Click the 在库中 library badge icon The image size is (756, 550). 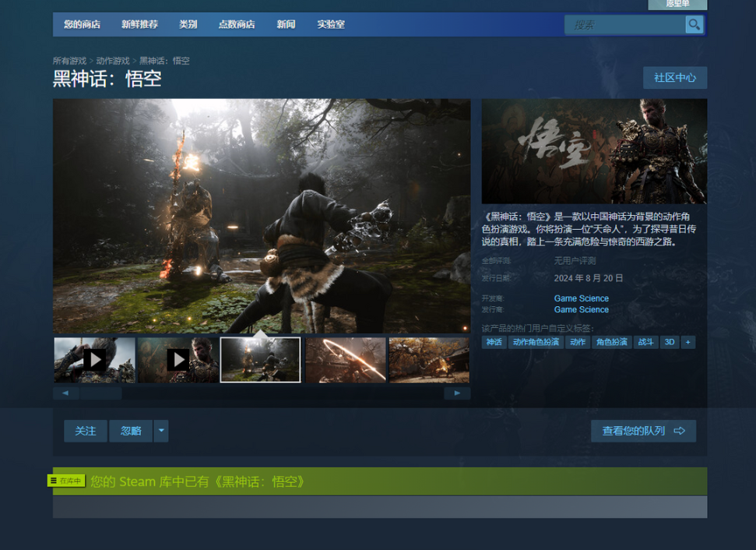[x=66, y=481]
